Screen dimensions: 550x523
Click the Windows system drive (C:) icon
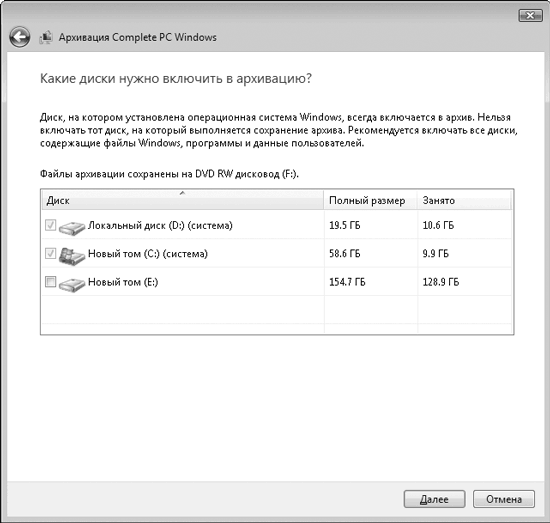click(x=72, y=255)
